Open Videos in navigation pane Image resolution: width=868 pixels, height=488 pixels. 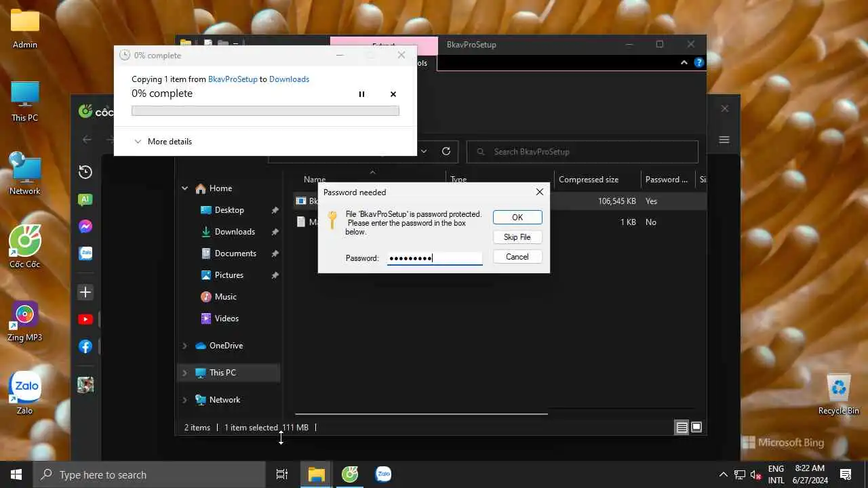pos(226,319)
